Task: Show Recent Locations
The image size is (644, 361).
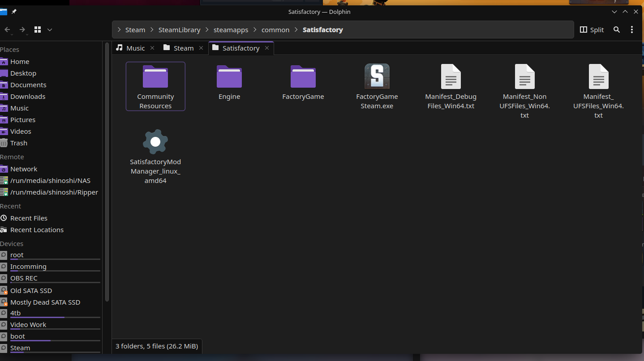Action: click(50, 230)
